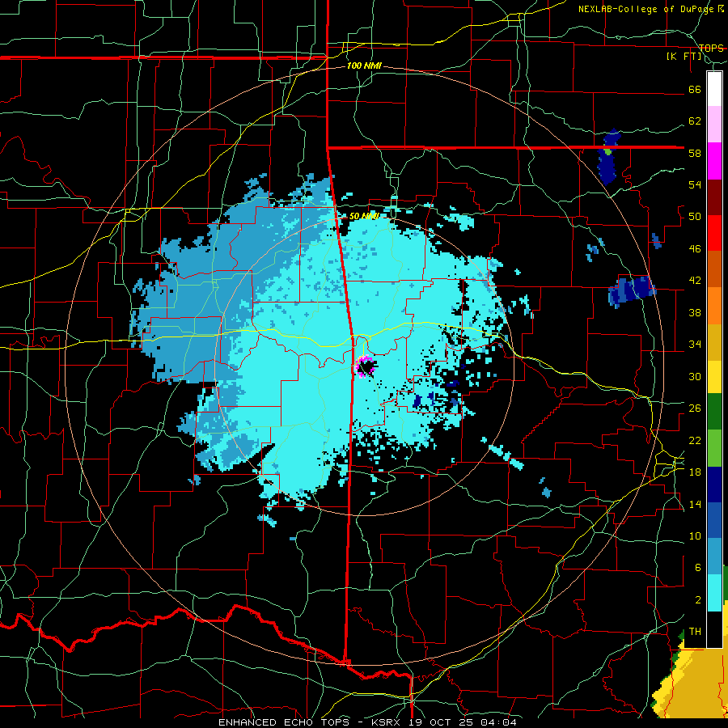Click the legend value 2

[698, 600]
